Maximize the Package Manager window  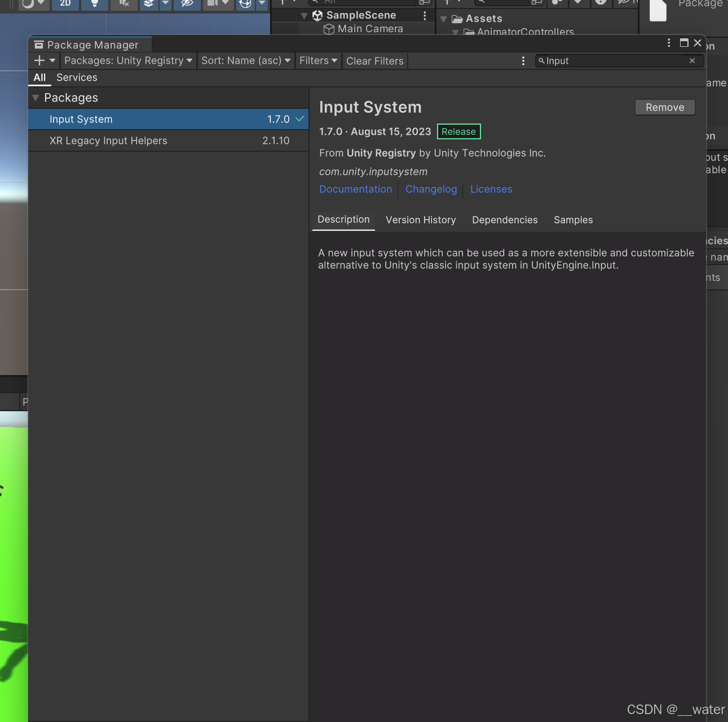[684, 43]
